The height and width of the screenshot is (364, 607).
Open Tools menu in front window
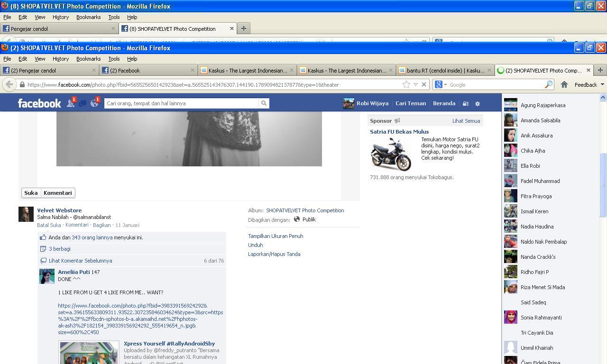[114, 59]
